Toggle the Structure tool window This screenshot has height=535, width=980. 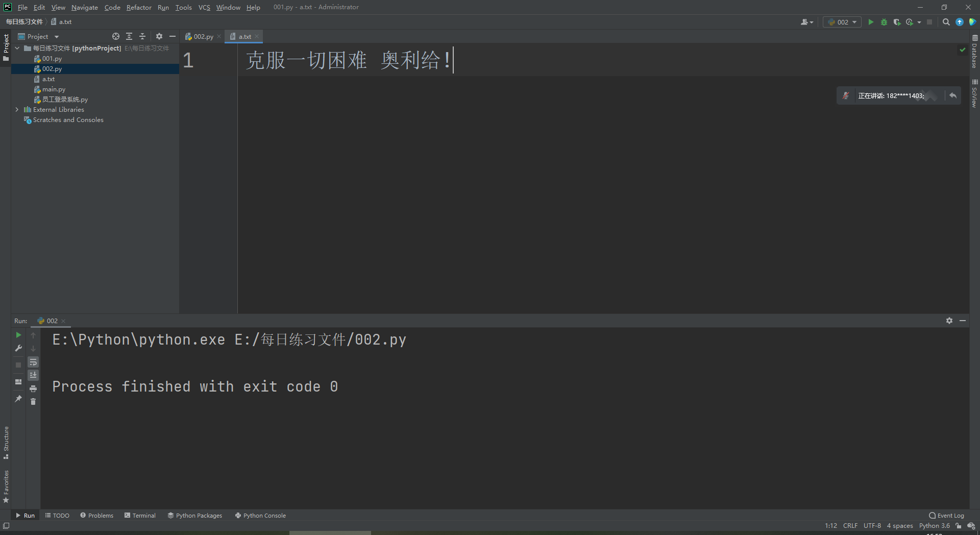tap(6, 443)
